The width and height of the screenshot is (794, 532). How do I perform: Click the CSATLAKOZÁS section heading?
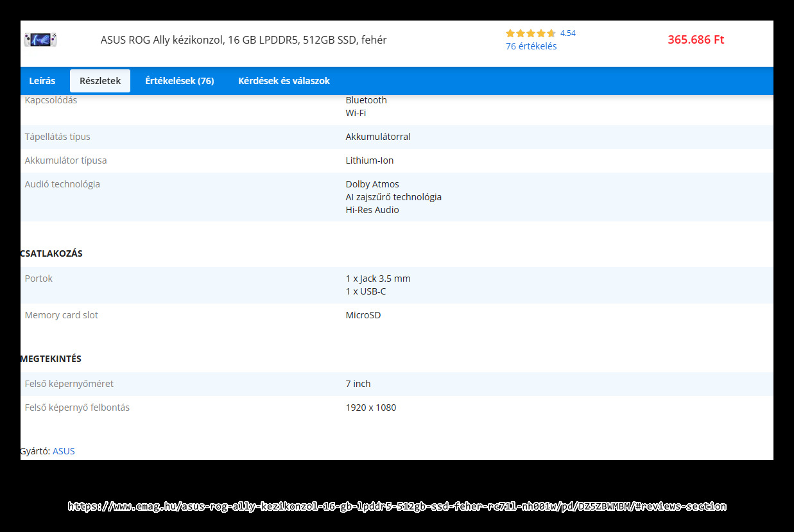(51, 253)
